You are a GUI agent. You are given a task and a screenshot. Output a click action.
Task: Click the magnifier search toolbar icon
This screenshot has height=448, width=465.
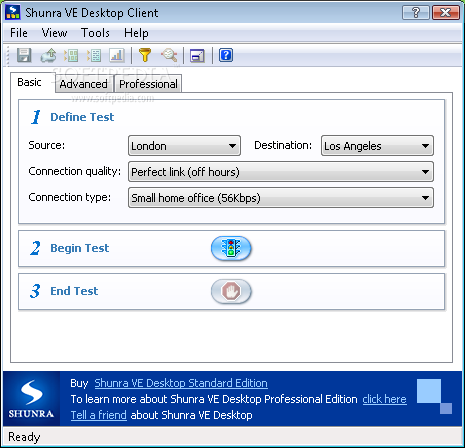(169, 55)
